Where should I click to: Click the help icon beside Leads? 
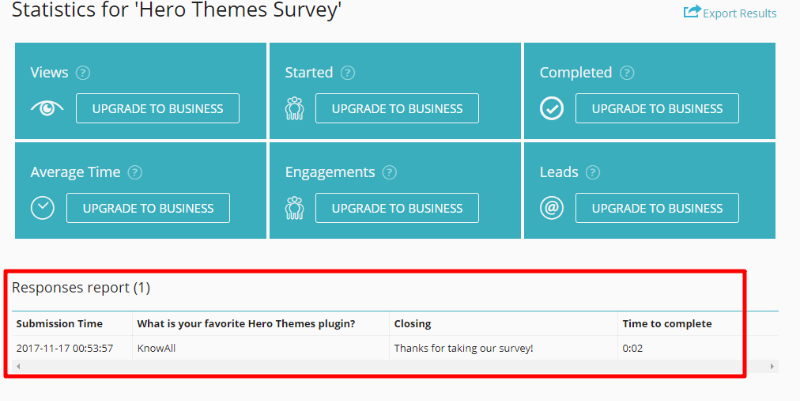click(593, 172)
